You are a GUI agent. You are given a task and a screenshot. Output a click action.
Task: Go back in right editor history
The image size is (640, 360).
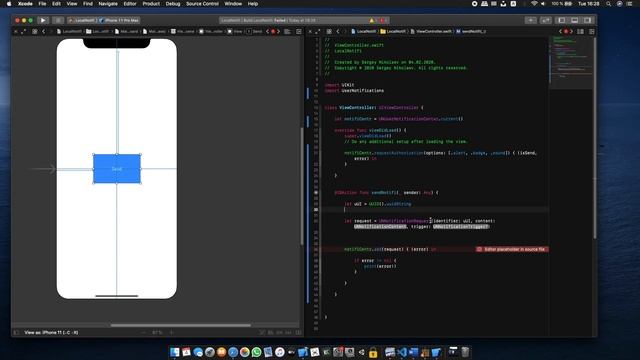click(x=338, y=31)
